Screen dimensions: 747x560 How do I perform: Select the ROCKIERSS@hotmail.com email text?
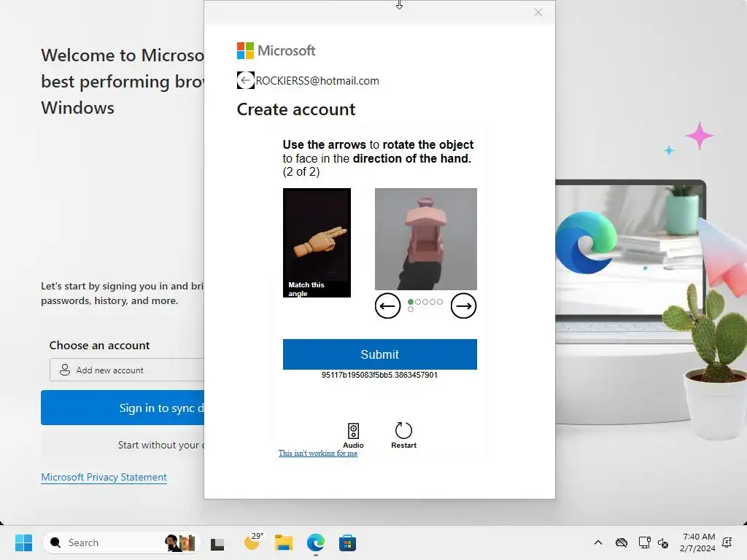tap(317, 81)
